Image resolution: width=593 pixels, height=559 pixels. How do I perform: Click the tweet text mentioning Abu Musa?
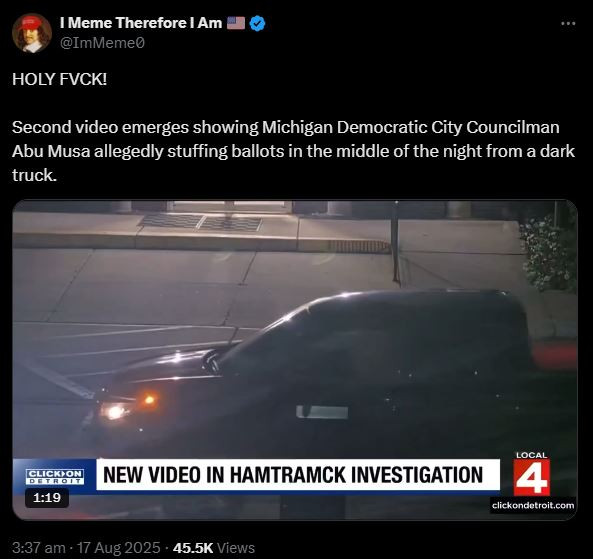[293, 151]
